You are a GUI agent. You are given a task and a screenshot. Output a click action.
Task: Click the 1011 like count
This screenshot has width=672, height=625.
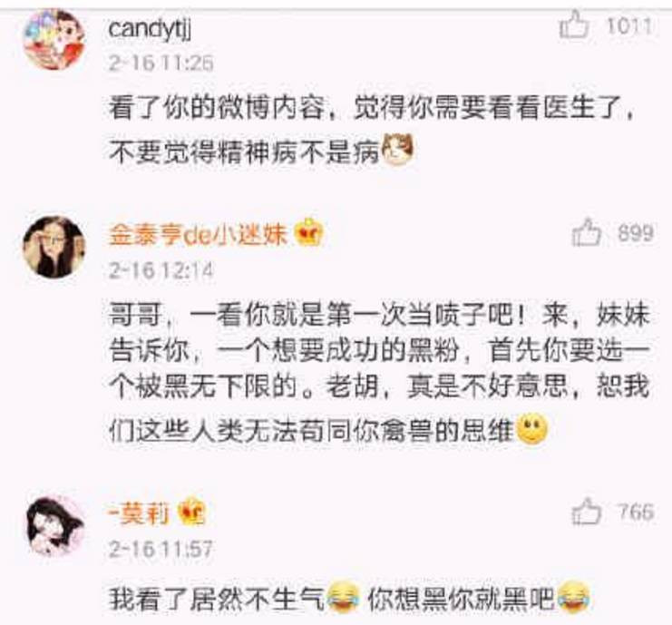click(629, 26)
